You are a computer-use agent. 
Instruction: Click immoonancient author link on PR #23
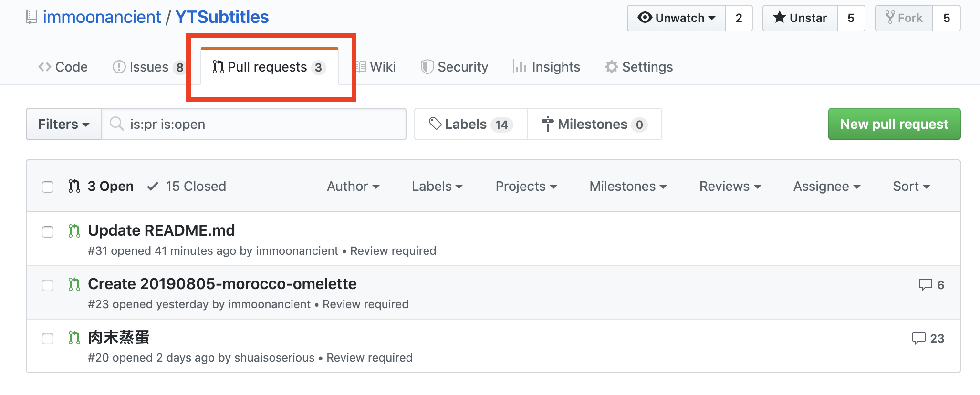coord(269,304)
